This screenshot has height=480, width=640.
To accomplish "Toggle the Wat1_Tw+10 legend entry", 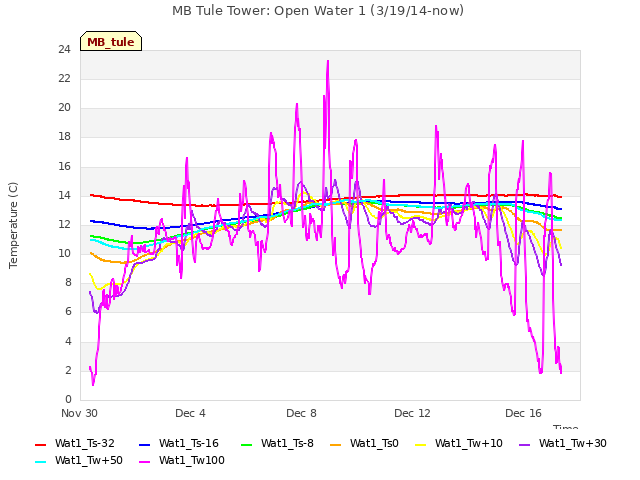I will pos(459,443).
